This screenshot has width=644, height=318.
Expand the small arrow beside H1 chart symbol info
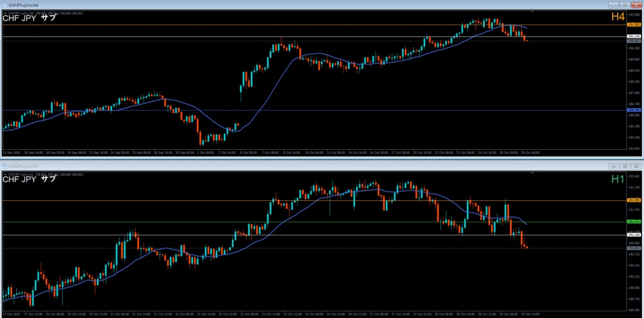coord(5,174)
